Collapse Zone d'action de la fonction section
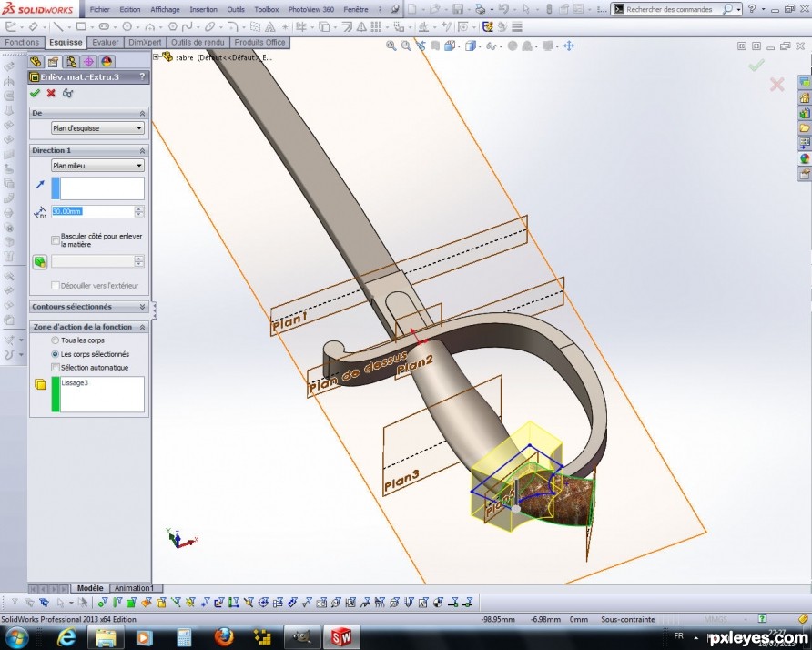812x650 pixels. 142,328
